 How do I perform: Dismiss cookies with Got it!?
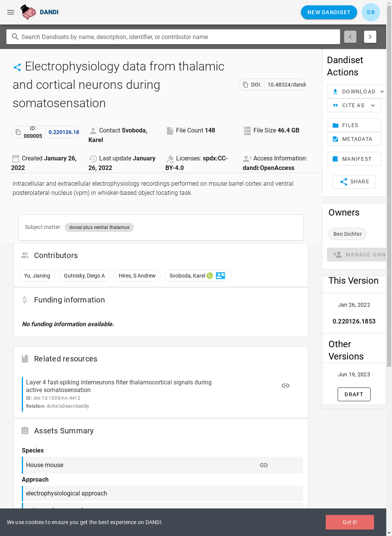click(350, 522)
